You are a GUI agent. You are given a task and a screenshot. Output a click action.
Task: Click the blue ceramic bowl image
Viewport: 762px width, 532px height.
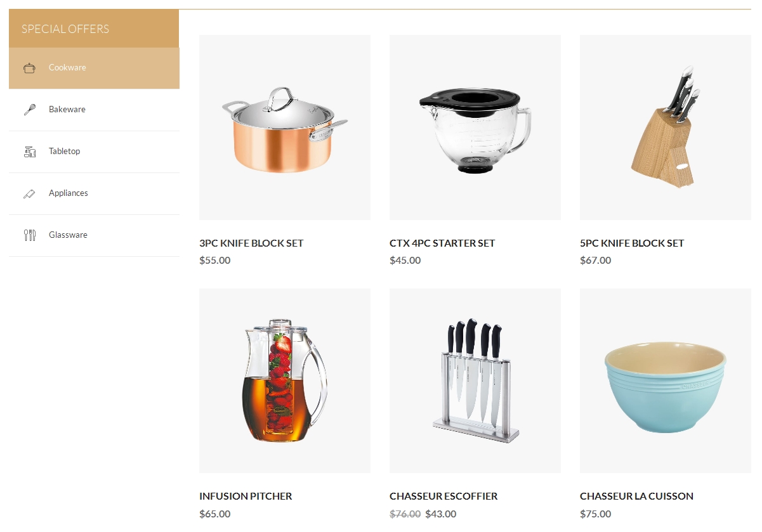(666, 380)
